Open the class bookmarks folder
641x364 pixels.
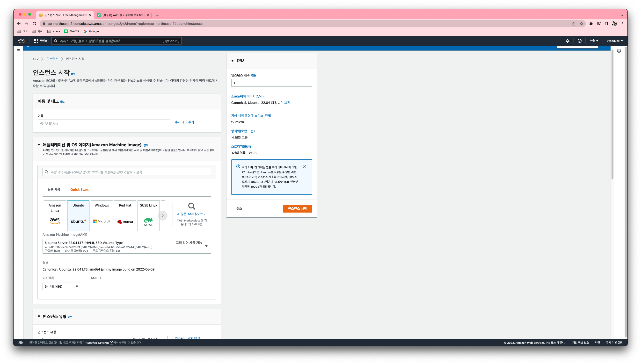point(54,31)
